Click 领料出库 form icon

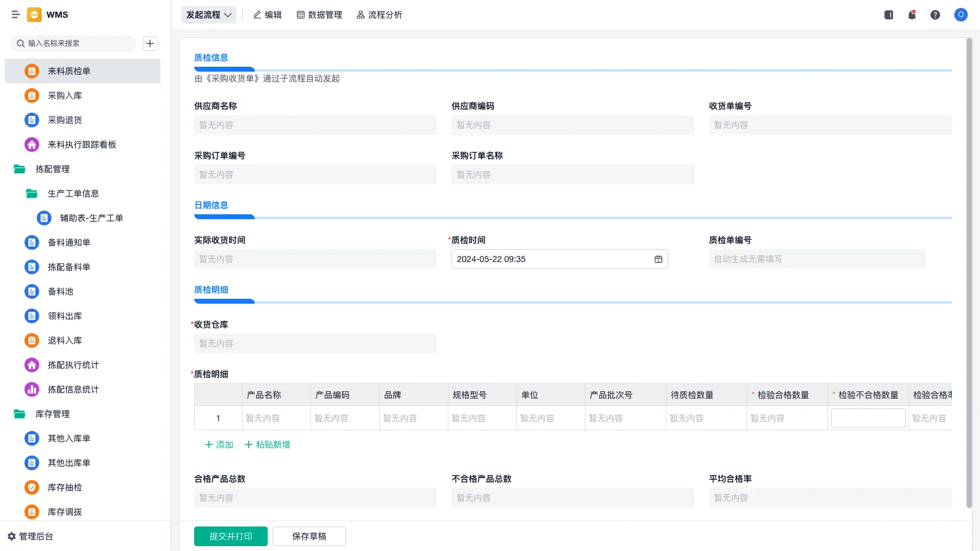tap(32, 316)
